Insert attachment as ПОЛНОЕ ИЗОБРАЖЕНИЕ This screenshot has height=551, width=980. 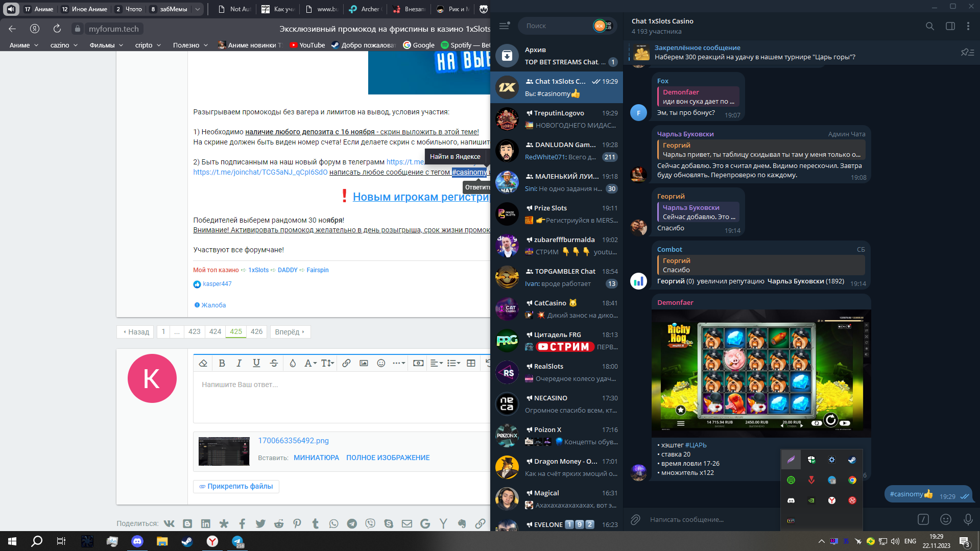[x=388, y=458]
